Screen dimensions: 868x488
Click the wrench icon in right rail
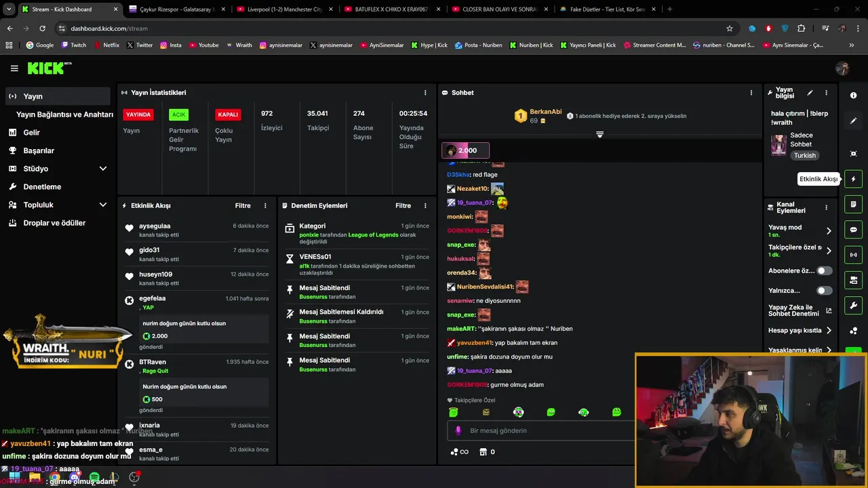[853, 305]
